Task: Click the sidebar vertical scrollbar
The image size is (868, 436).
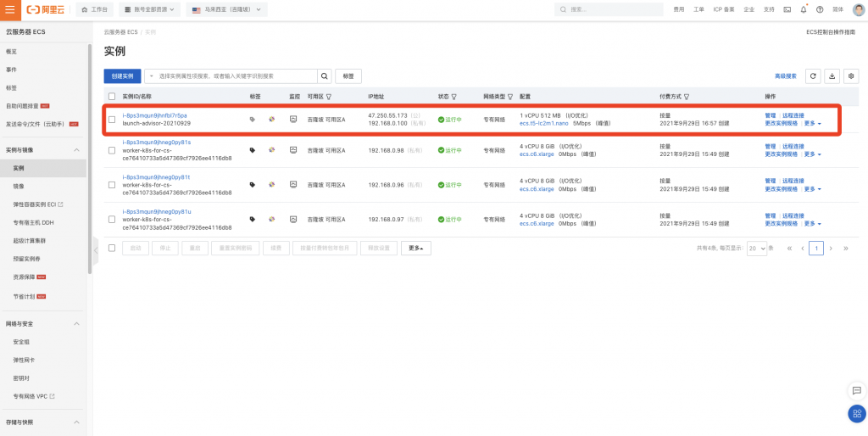Action: (x=90, y=158)
